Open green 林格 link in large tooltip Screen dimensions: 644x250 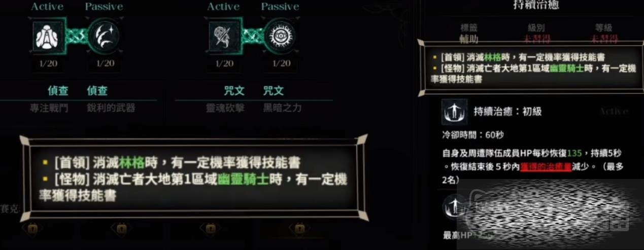pyautogui.click(x=133, y=163)
